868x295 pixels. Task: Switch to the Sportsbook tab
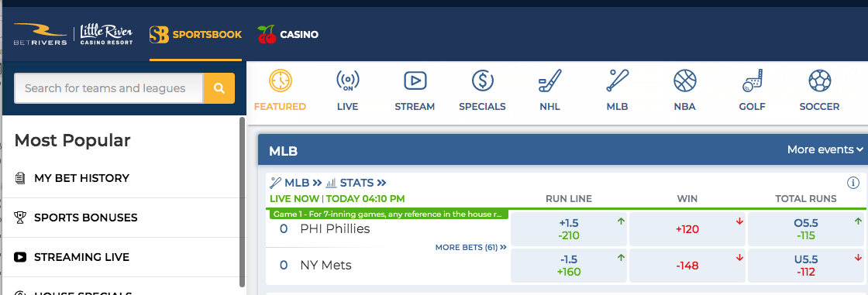point(195,34)
